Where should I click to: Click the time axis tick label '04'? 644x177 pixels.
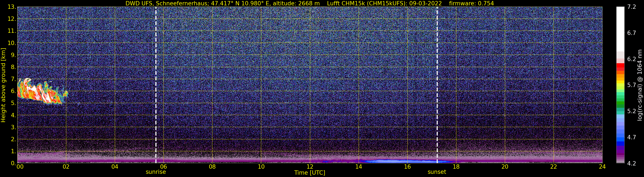pyautogui.click(x=115, y=167)
